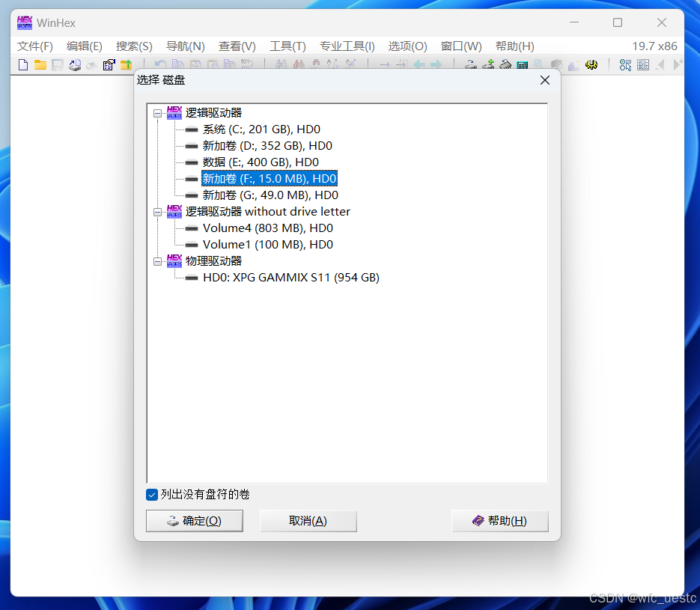Select Volume1 (100 MB), HD0
700x610 pixels.
click(268, 245)
